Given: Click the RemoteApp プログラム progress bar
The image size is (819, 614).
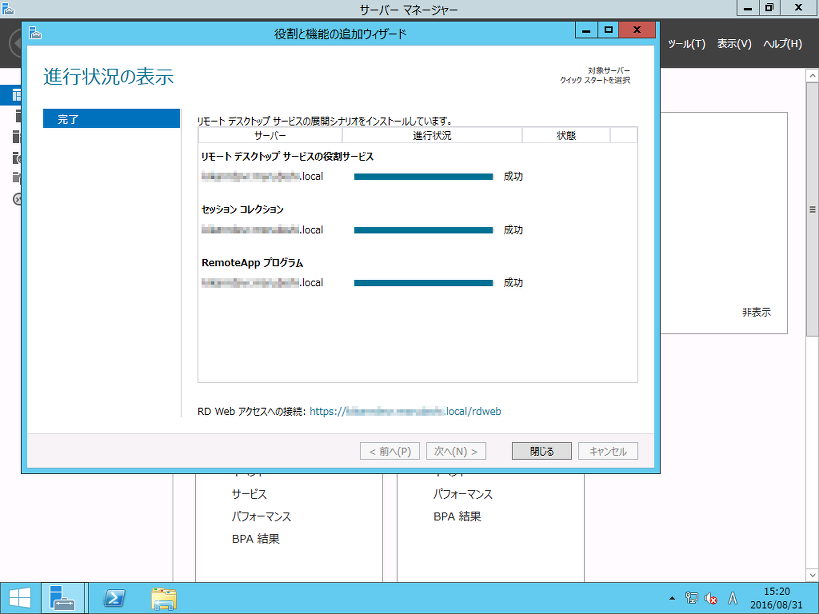Looking at the screenshot, I should click(423, 282).
